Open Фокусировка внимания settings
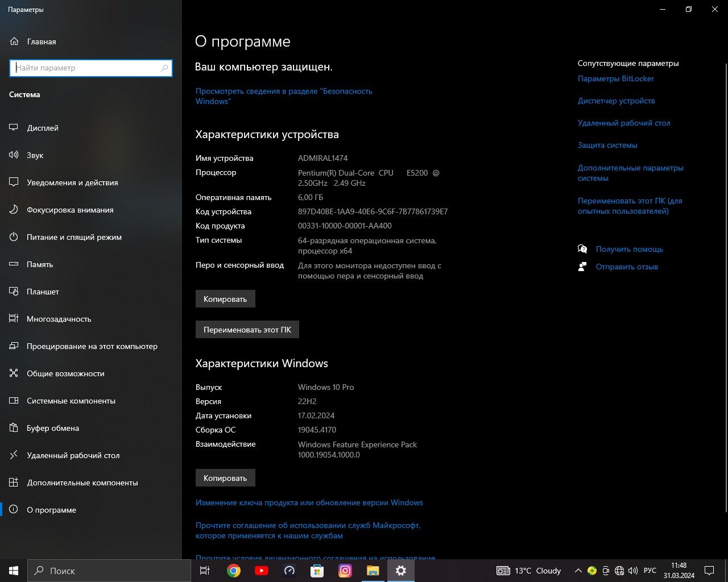728x582 pixels. 91,210
